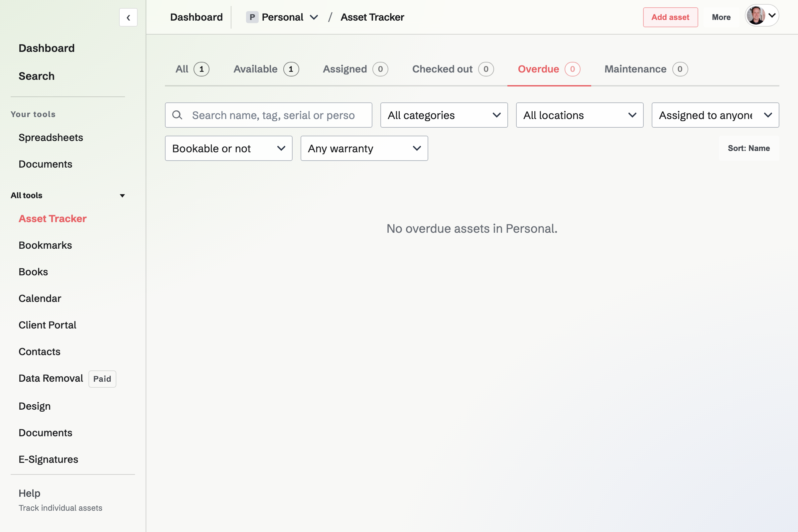Open the Any warranty dropdown
This screenshot has width=798, height=532.
click(x=364, y=148)
